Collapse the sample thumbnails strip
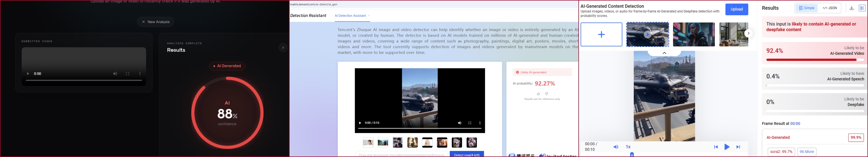The height and width of the screenshot is (157, 868). [x=664, y=53]
